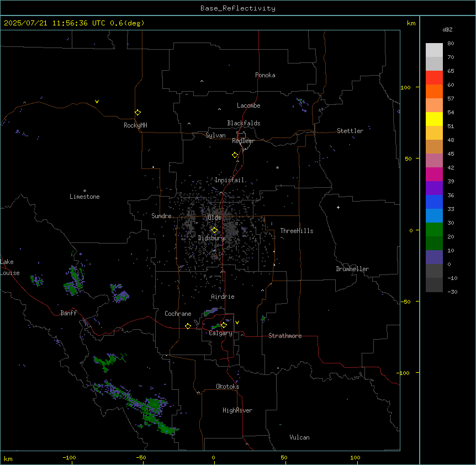
Task: Click the Airdrie city label
Action: 223,297
